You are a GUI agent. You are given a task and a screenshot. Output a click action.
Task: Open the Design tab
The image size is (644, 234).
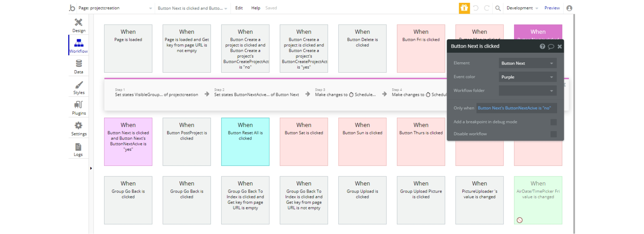(78, 25)
